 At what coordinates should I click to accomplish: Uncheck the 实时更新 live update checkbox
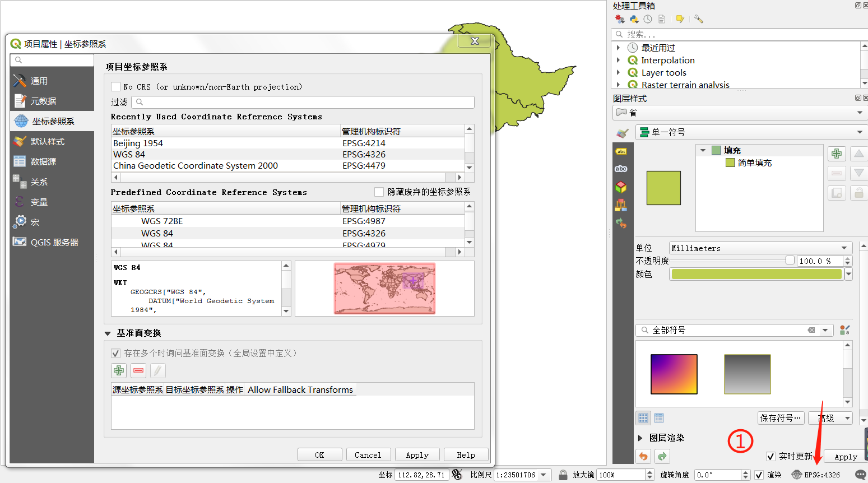click(x=770, y=457)
